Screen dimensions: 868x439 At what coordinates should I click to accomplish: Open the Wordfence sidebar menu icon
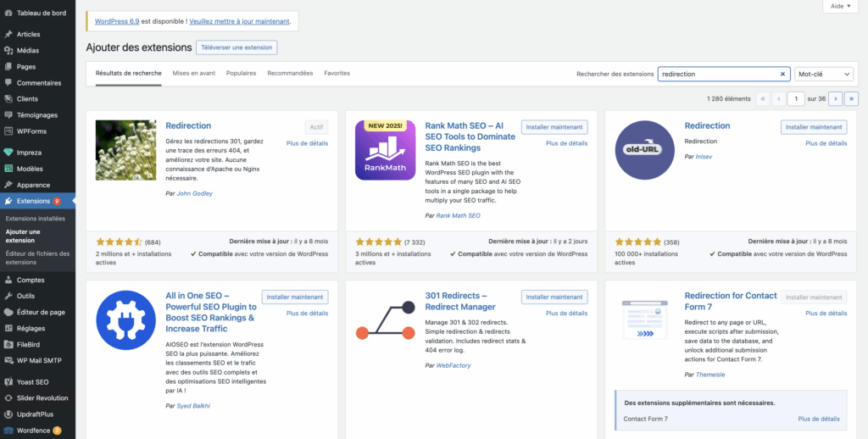click(8, 430)
